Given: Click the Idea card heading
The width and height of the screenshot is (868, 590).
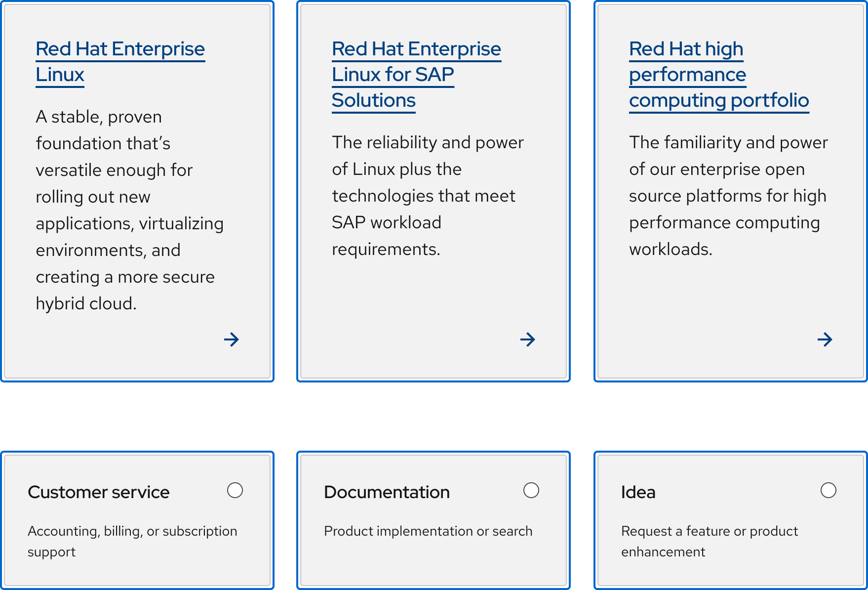Looking at the screenshot, I should (638, 492).
